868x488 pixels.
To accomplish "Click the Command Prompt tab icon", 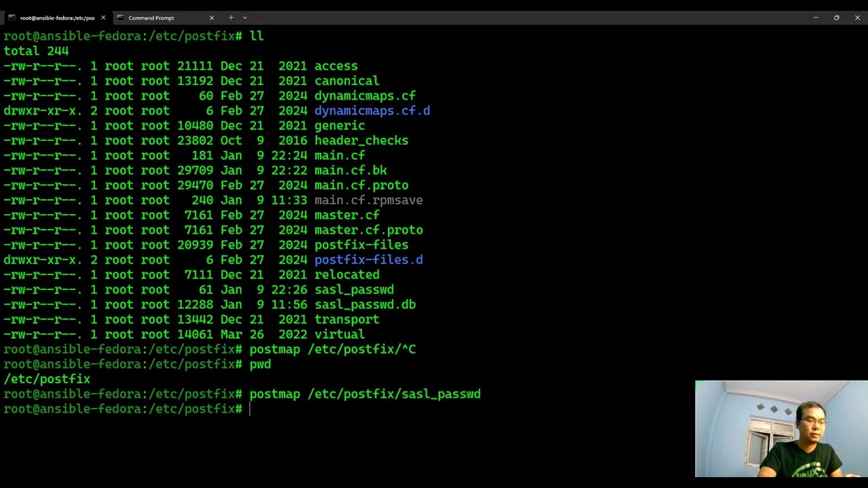I will pyautogui.click(x=120, y=18).
